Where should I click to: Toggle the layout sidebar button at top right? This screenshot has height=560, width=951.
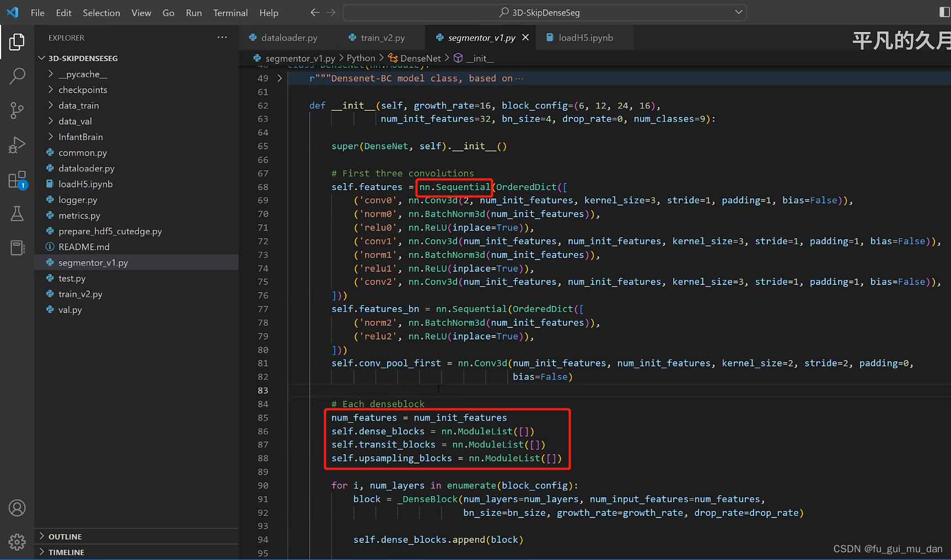point(944,12)
